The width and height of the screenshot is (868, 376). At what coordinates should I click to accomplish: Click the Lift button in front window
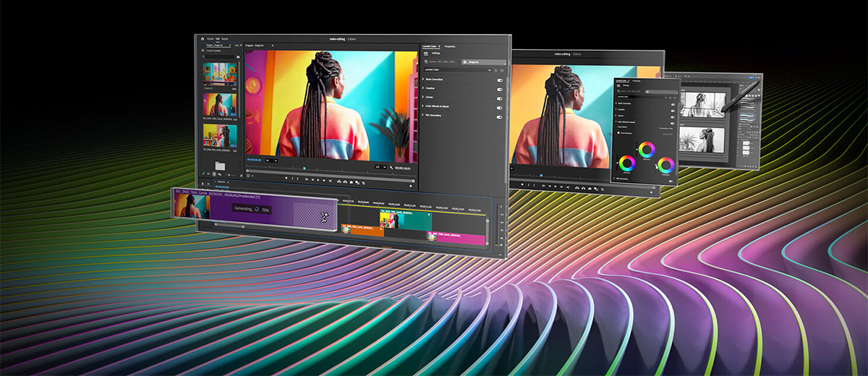(339, 181)
